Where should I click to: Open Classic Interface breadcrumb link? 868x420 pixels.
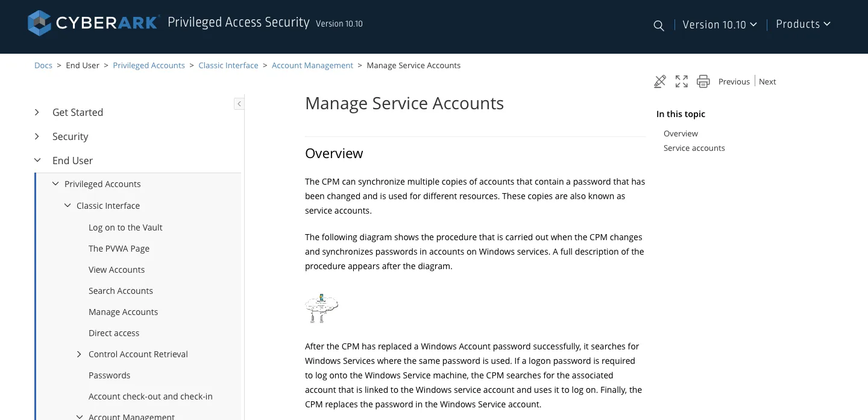click(228, 65)
